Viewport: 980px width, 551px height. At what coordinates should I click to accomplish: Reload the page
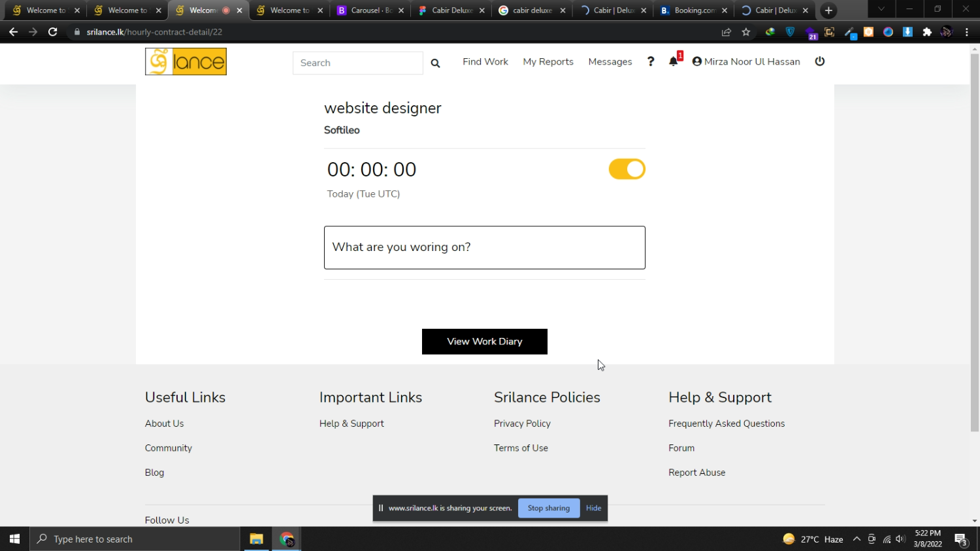point(53,32)
